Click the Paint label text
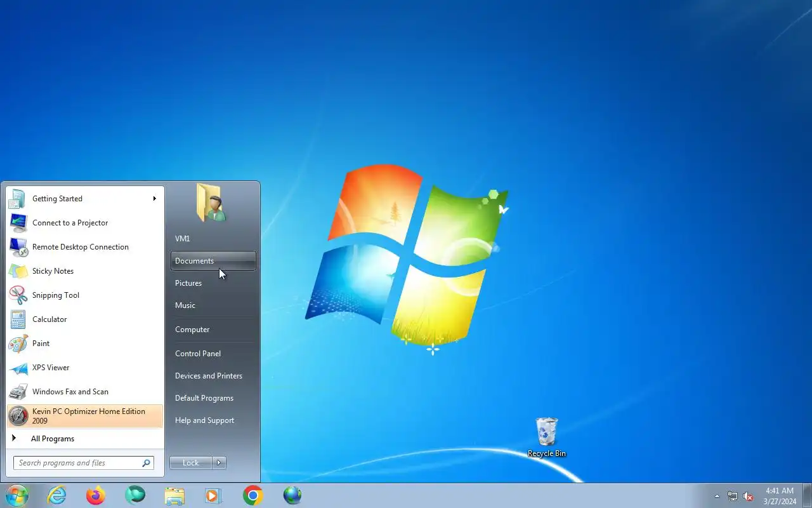Screen dimensions: 812x508 click(41, 344)
